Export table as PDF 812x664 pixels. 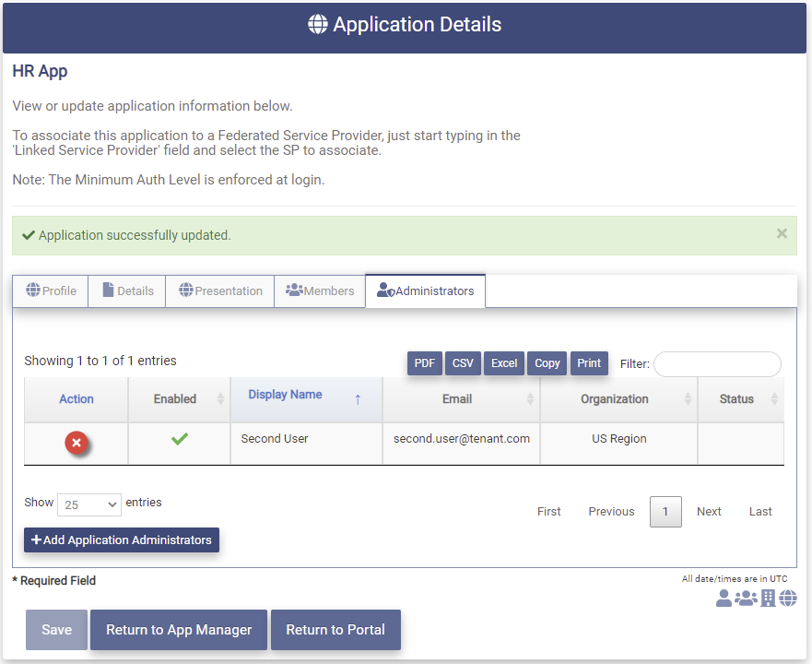(x=425, y=363)
